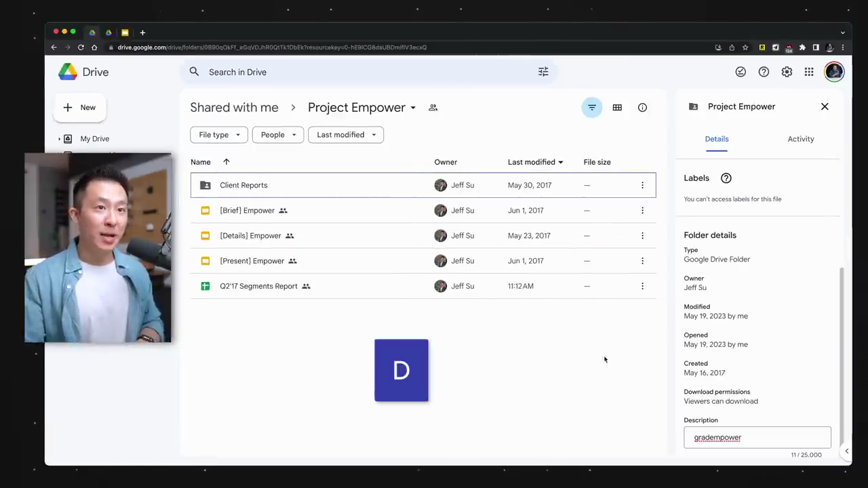Open the browser extensions puzzle icon
868x488 pixels.
pos(802,47)
